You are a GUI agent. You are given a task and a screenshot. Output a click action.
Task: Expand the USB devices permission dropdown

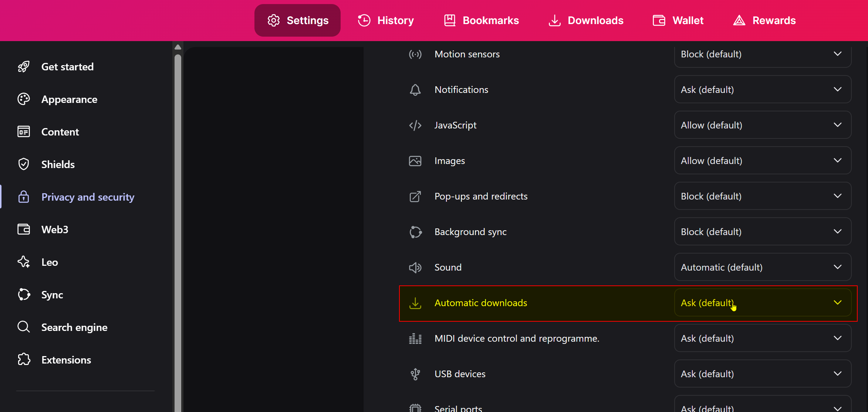(762, 374)
